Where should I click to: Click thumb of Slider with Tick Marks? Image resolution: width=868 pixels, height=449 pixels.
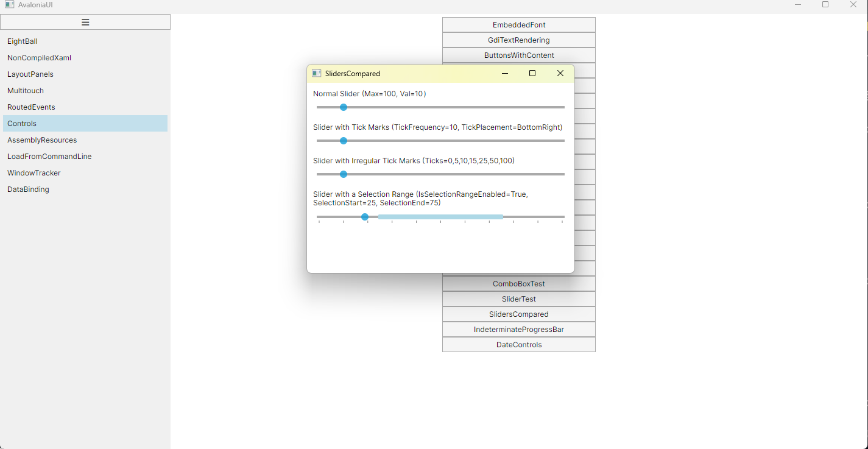344,141
